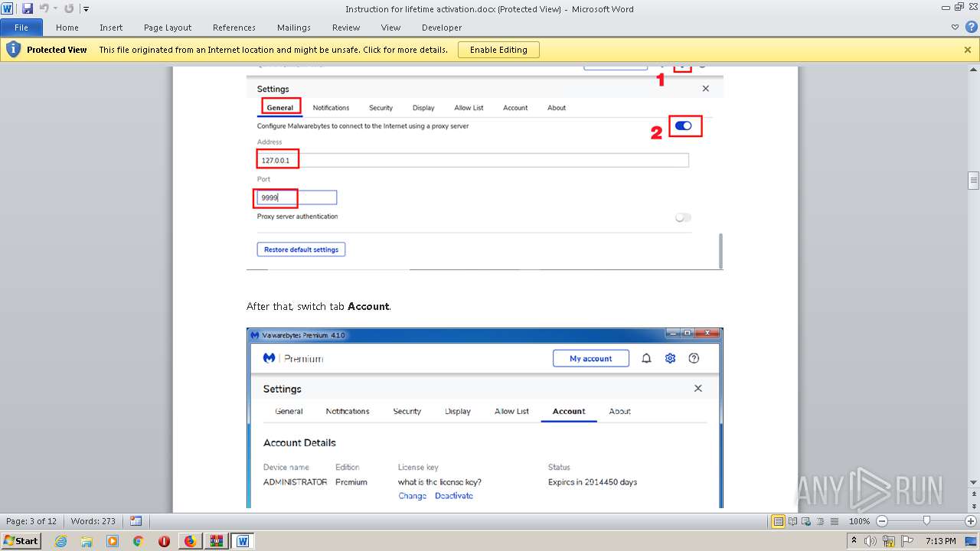Viewport: 980px width, 551px height.
Task: Click the Word application icon in title bar
Action: (x=7, y=8)
